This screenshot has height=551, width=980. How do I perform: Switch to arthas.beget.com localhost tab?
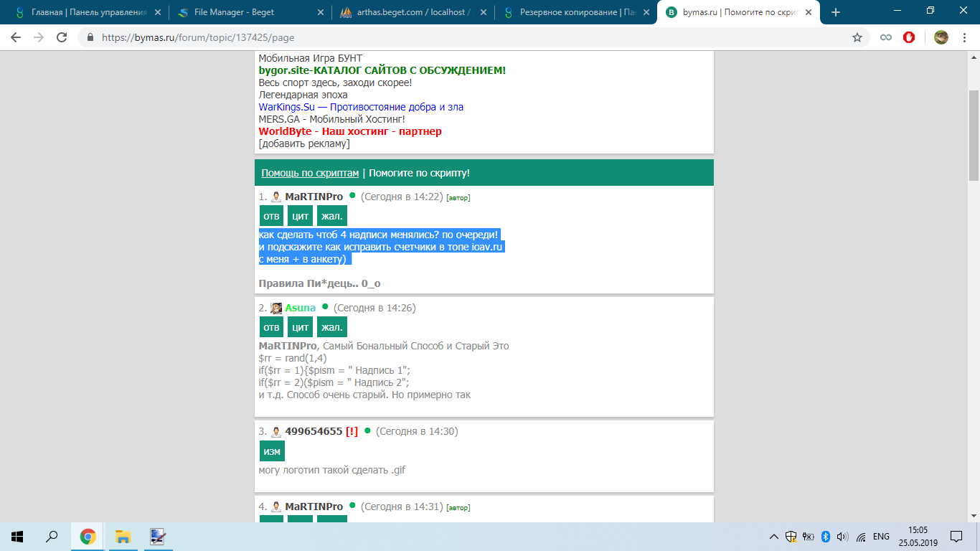[413, 12]
